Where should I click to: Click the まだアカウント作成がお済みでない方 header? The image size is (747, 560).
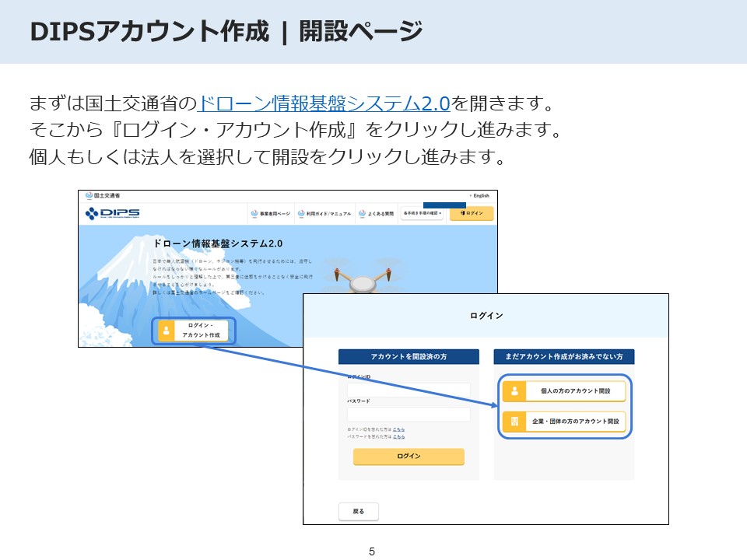click(x=564, y=357)
